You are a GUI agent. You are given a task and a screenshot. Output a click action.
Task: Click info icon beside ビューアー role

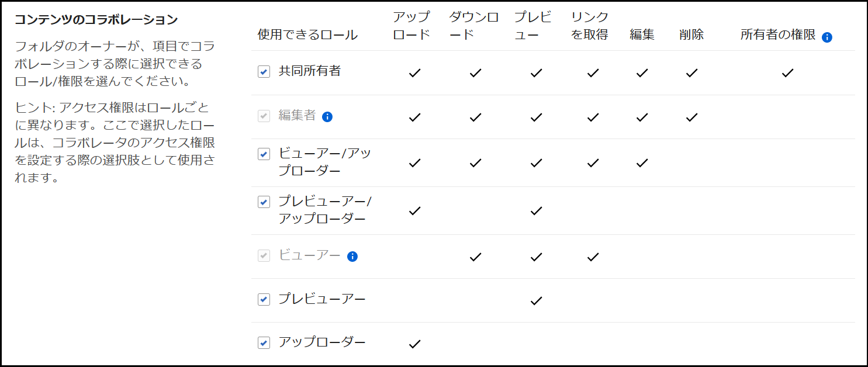pos(352,256)
